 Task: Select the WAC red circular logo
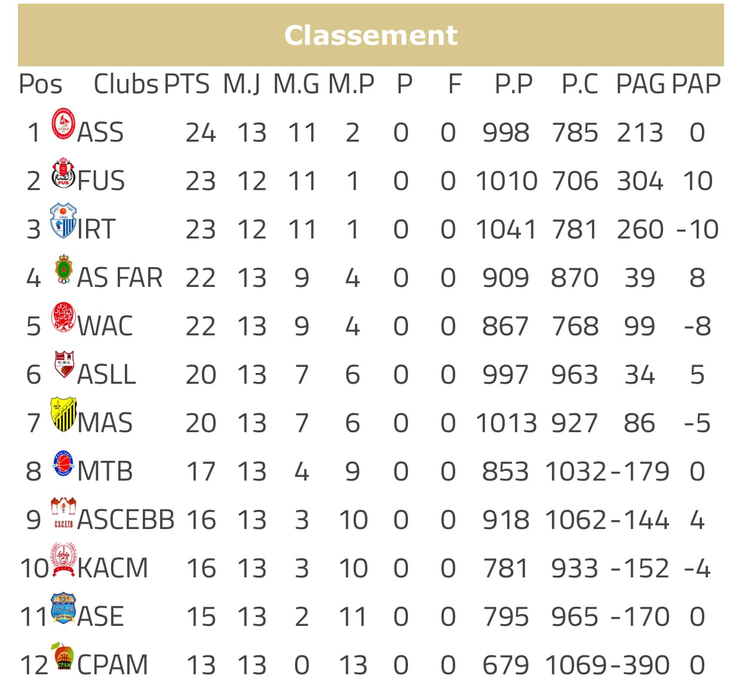click(63, 317)
